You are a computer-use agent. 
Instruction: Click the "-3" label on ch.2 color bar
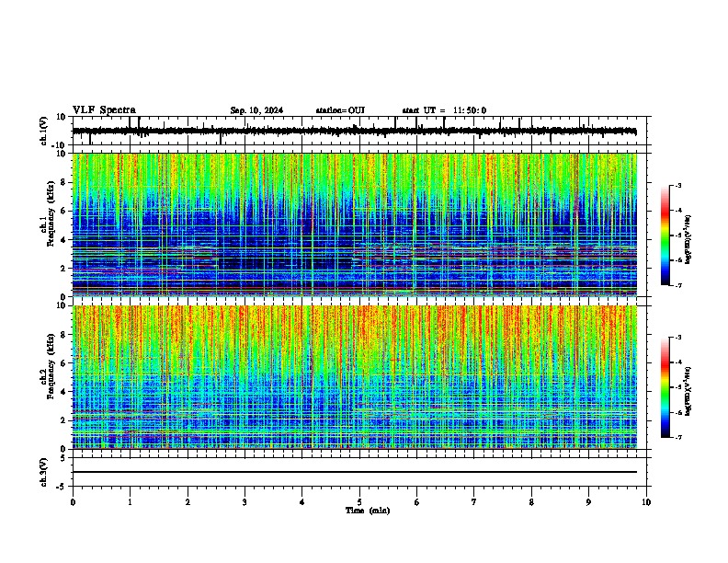coord(677,338)
